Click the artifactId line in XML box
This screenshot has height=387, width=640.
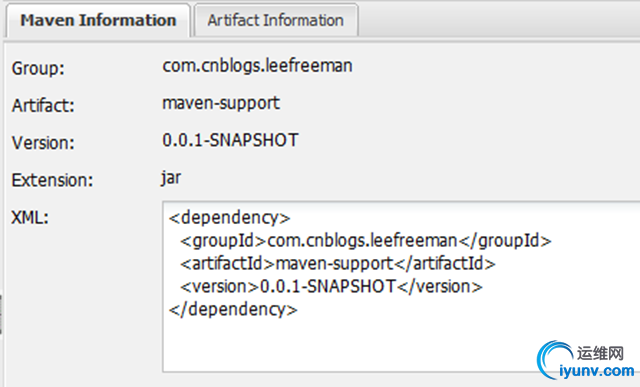tap(338, 264)
